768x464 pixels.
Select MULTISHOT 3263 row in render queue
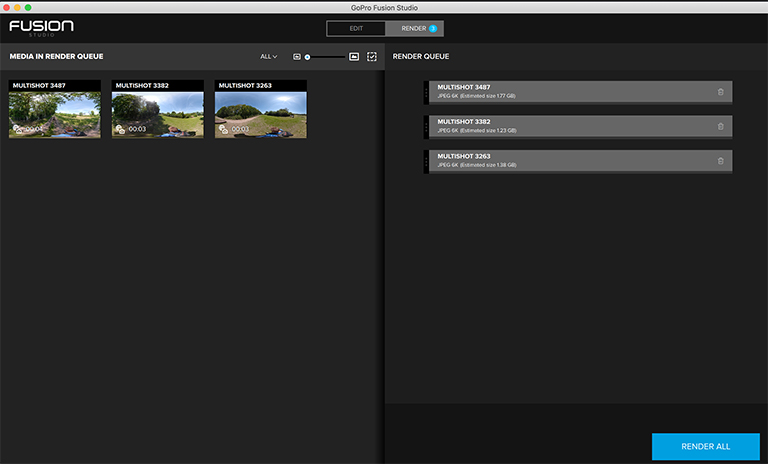click(578, 161)
